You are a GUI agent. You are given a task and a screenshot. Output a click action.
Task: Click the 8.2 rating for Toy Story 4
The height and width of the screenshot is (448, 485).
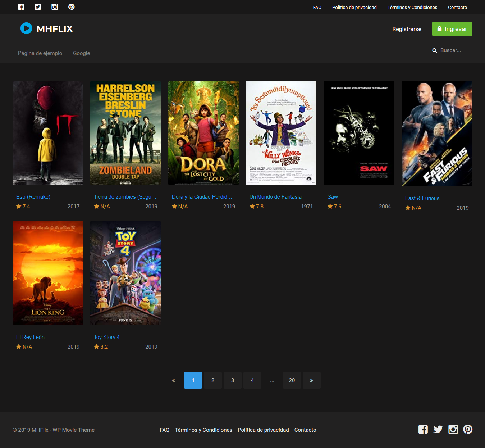point(101,347)
